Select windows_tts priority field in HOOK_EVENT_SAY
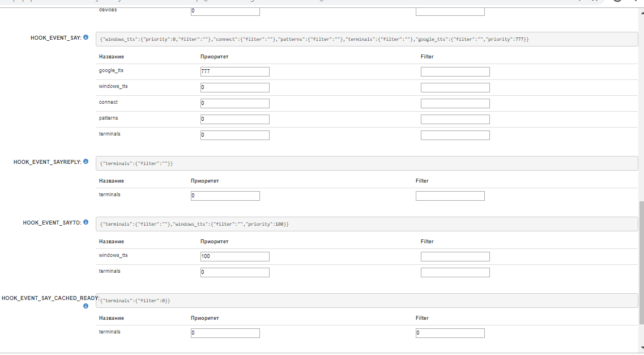 [x=234, y=88]
